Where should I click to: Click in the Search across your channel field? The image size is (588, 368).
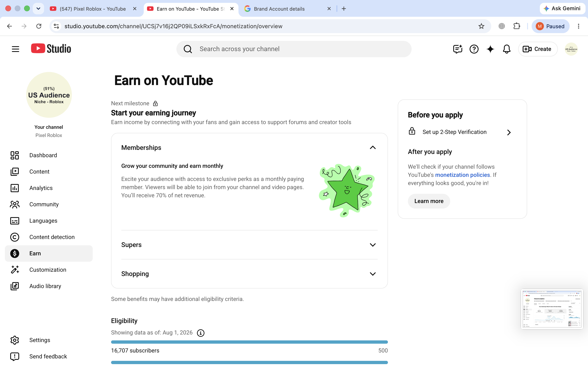tap(294, 49)
